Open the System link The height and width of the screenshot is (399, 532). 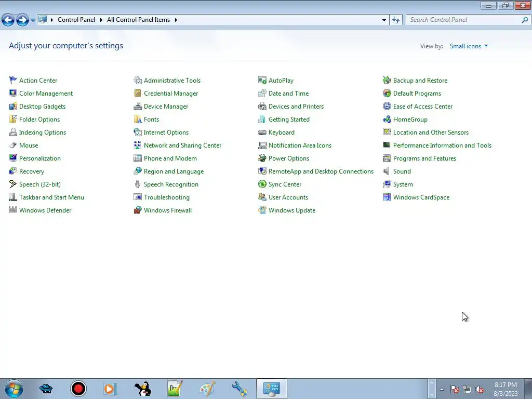click(x=403, y=184)
